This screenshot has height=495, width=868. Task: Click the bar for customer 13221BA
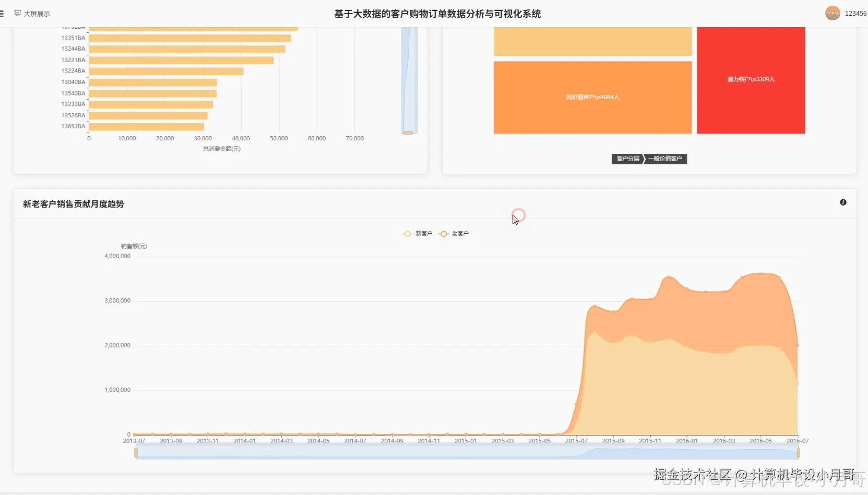pyautogui.click(x=182, y=61)
